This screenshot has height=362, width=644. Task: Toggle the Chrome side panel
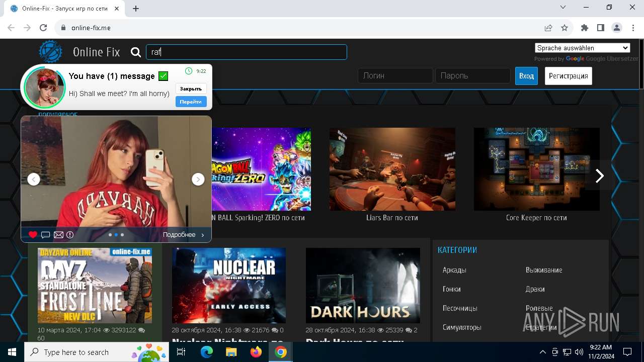601,28
